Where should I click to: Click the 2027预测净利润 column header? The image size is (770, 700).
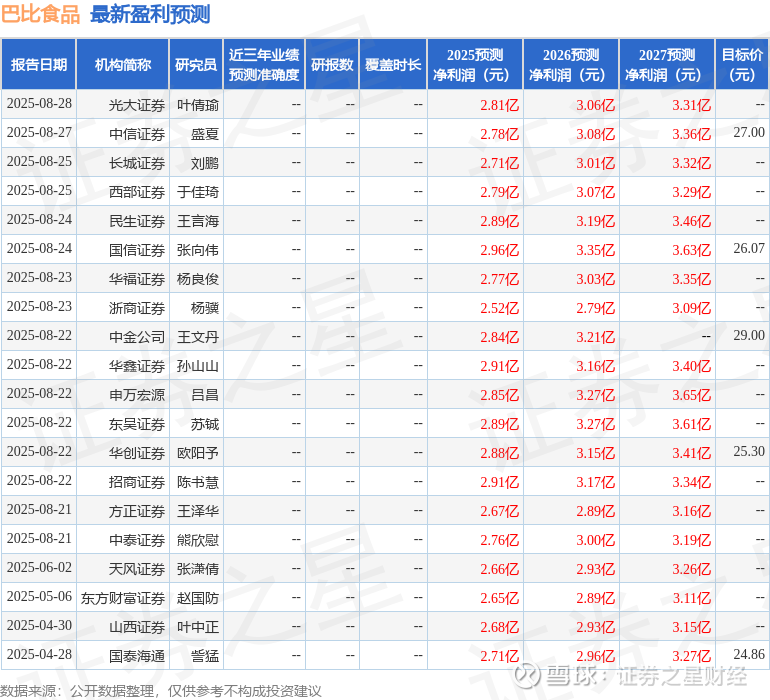point(667,64)
